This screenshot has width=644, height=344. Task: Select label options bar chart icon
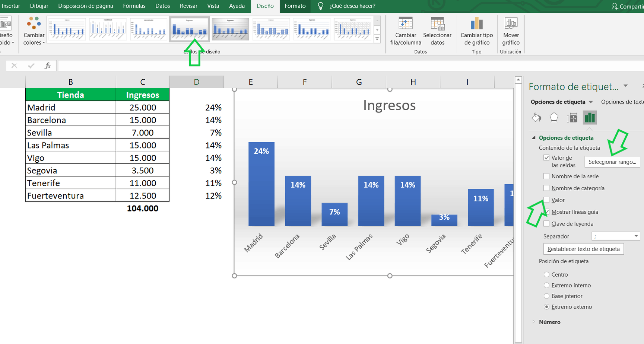point(590,118)
